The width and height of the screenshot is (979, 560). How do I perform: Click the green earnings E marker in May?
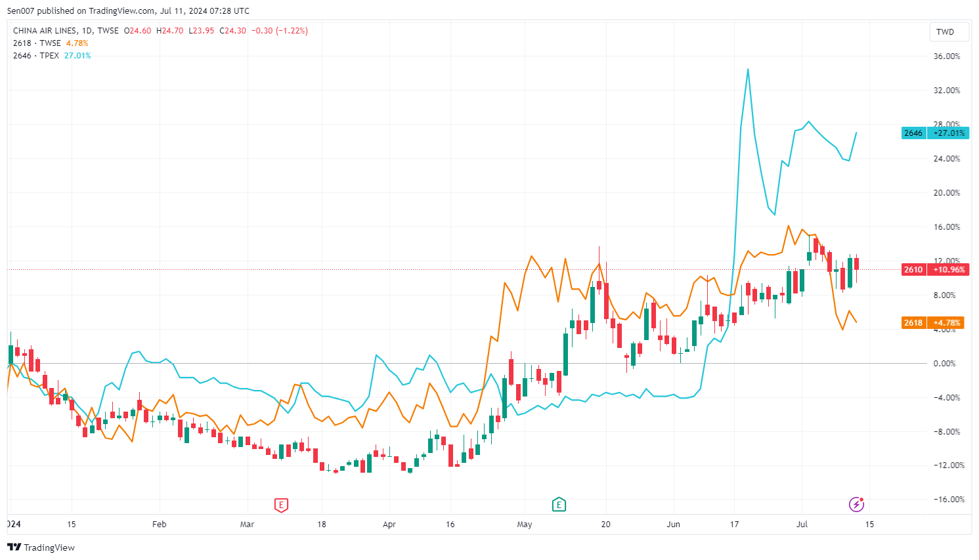click(x=559, y=504)
